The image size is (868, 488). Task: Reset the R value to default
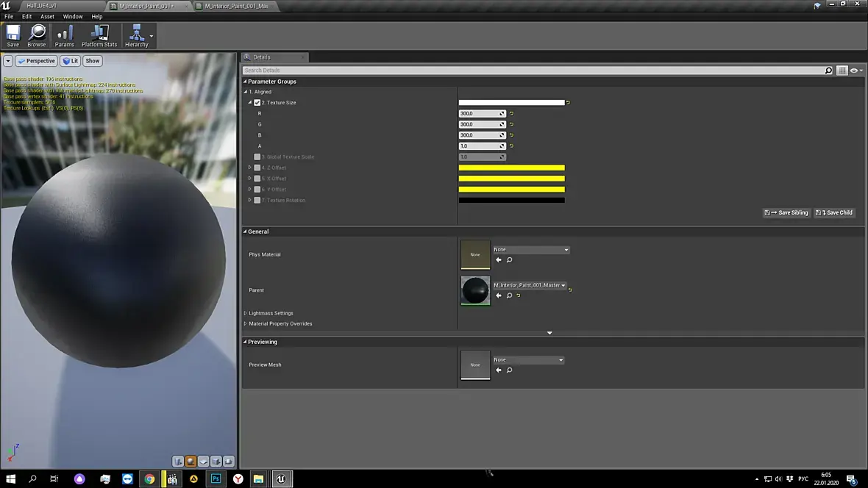(x=511, y=113)
